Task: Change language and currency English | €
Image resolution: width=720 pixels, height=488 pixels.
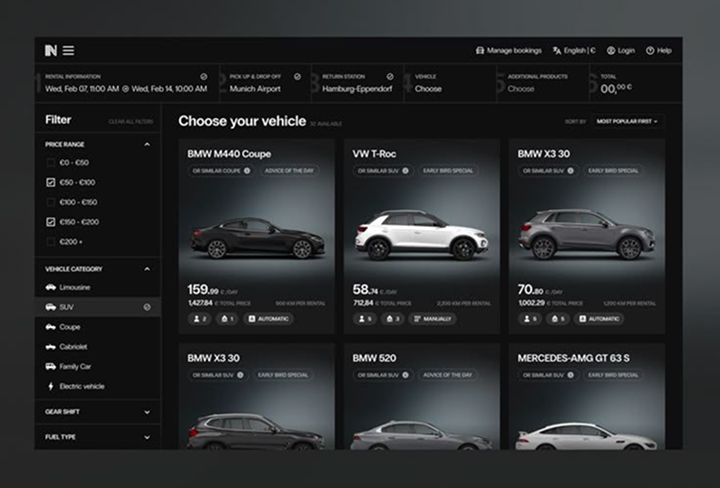Action: [x=574, y=50]
